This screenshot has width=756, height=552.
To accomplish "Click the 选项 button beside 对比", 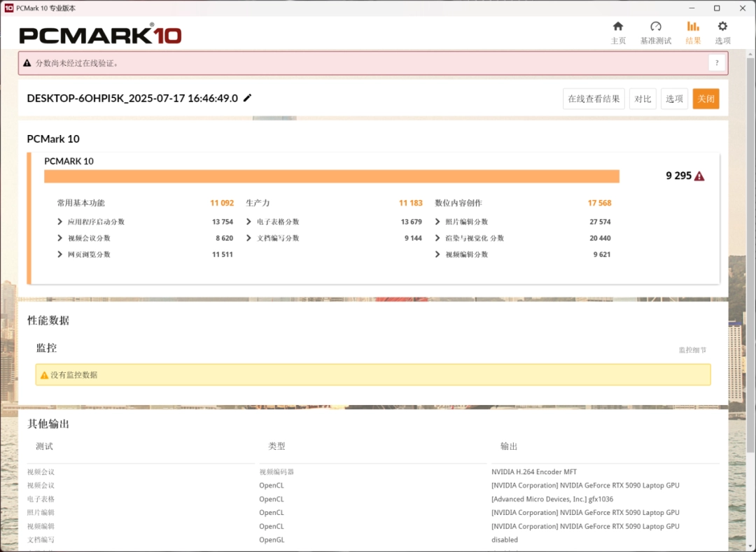I will point(674,99).
